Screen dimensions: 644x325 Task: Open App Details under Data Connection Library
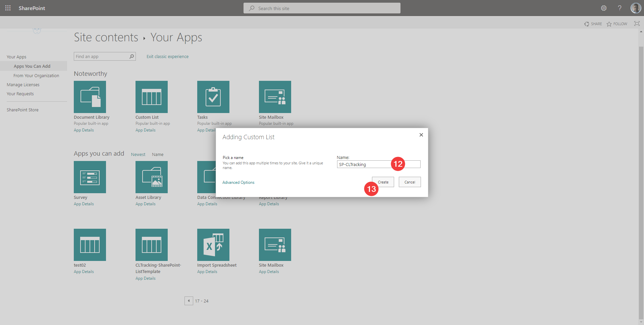tap(207, 204)
